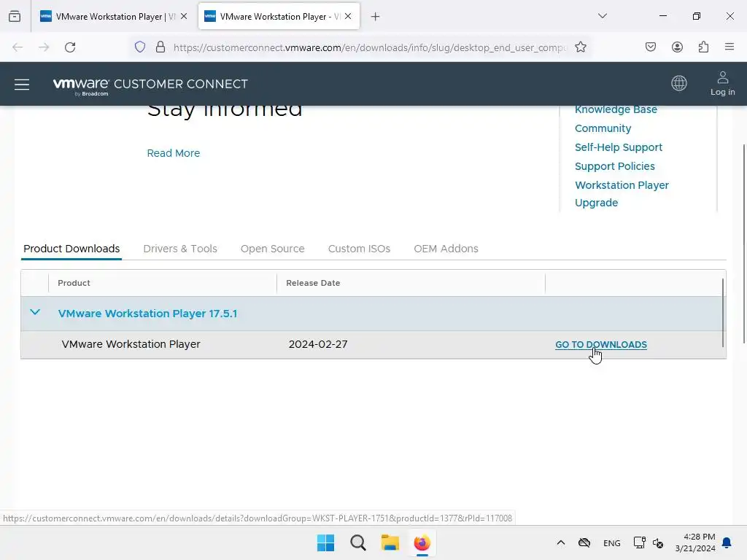747x560 pixels.
Task: Click VMware Workstation Player 17.5.1 heading link
Action: (147, 314)
